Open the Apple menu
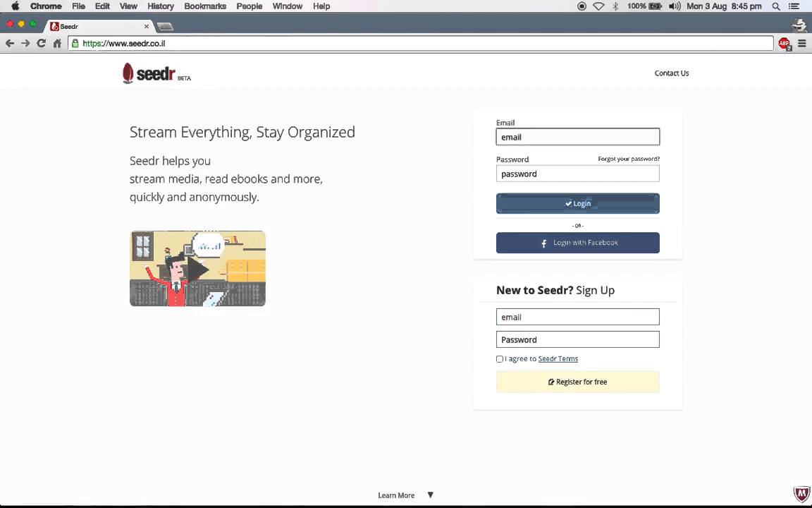This screenshot has width=812, height=508. tap(15, 6)
